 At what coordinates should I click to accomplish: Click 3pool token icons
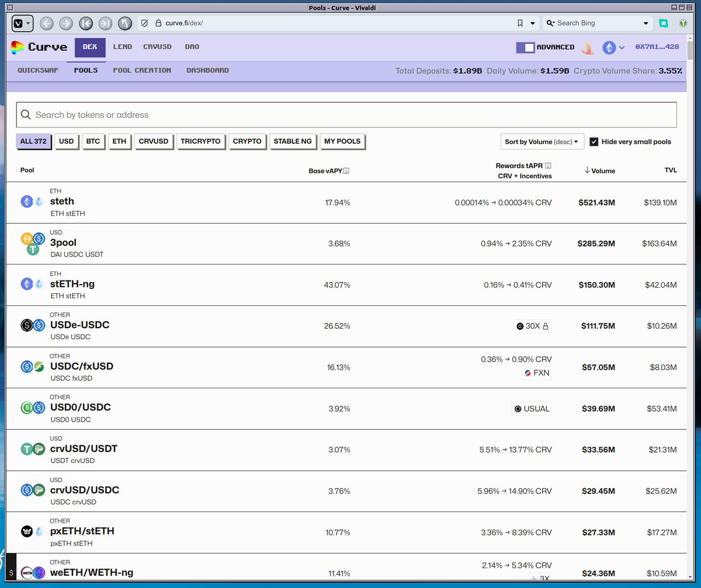tap(33, 243)
